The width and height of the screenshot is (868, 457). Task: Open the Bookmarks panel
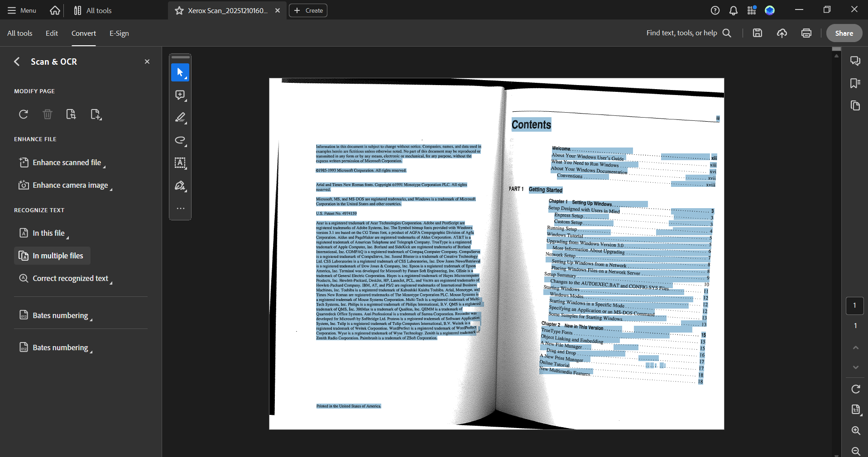855,83
